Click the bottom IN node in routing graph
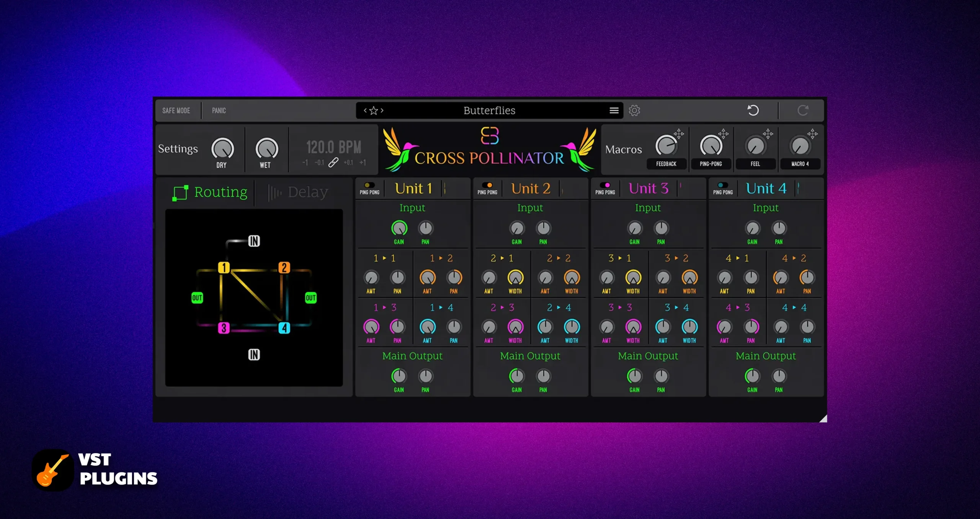This screenshot has height=519, width=980. click(254, 355)
